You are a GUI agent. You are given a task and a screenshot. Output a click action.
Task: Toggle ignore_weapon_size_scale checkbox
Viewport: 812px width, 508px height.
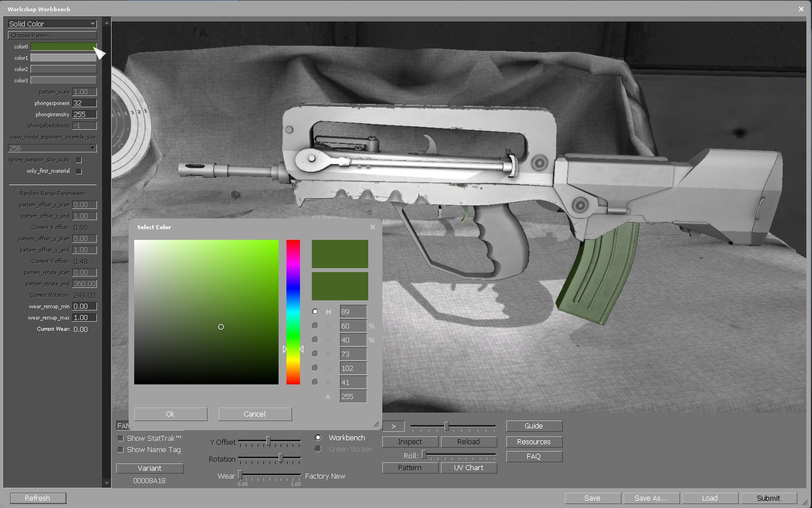[79, 160]
